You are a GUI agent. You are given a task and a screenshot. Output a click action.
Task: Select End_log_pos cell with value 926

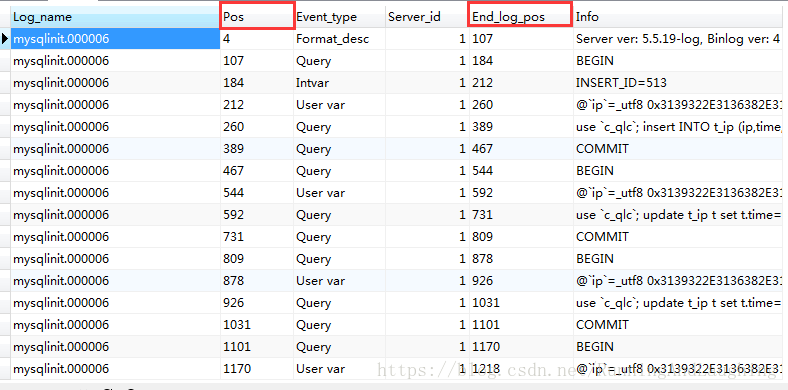[x=521, y=280]
